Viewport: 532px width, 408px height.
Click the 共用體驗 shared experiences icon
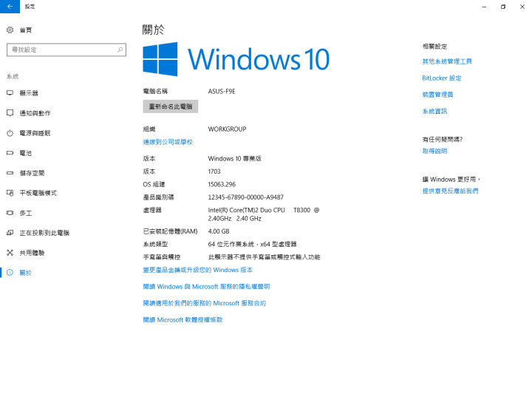point(10,253)
